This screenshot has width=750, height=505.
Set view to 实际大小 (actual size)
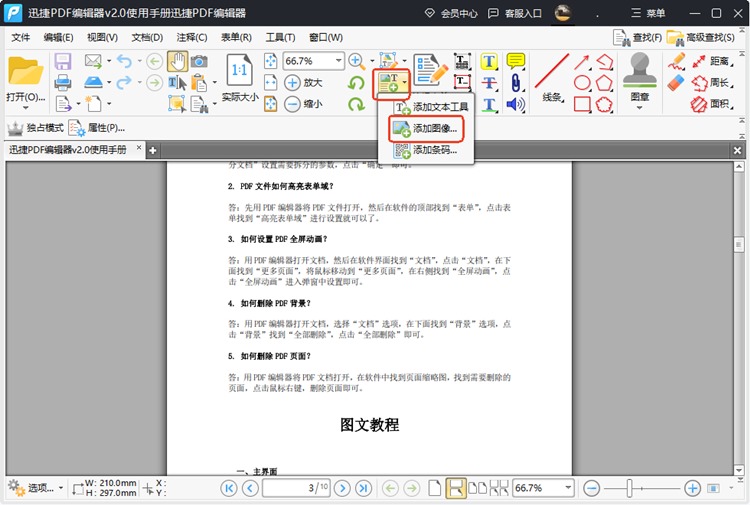(x=240, y=79)
